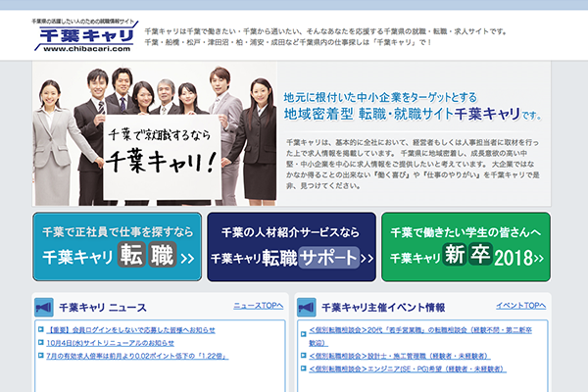Screen dimensions: 588x392
Task: Click the 千葉キャリ主催イベント情報 heading
Action: click(383, 308)
